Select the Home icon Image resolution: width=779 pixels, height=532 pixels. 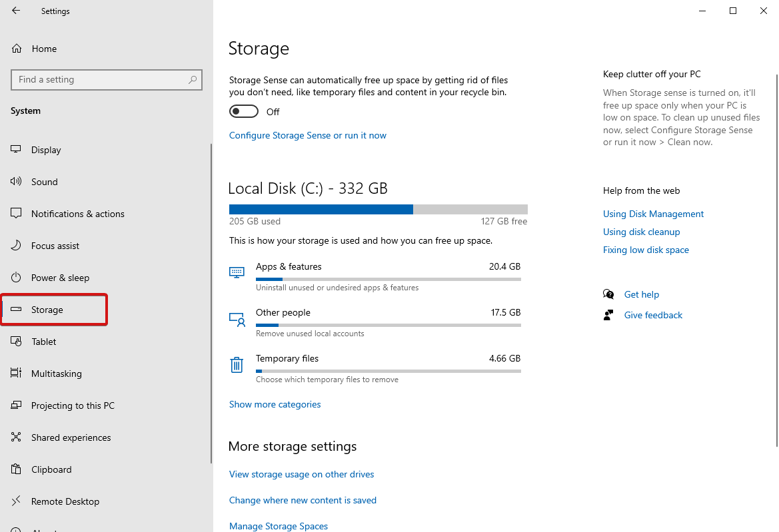(15, 48)
